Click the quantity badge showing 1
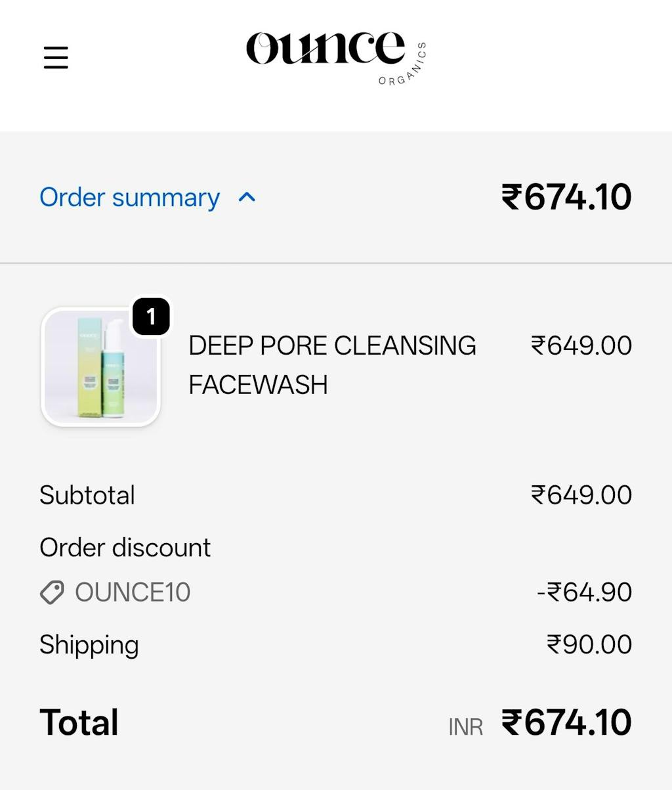Screen dimensions: 672x790 coord(151,317)
